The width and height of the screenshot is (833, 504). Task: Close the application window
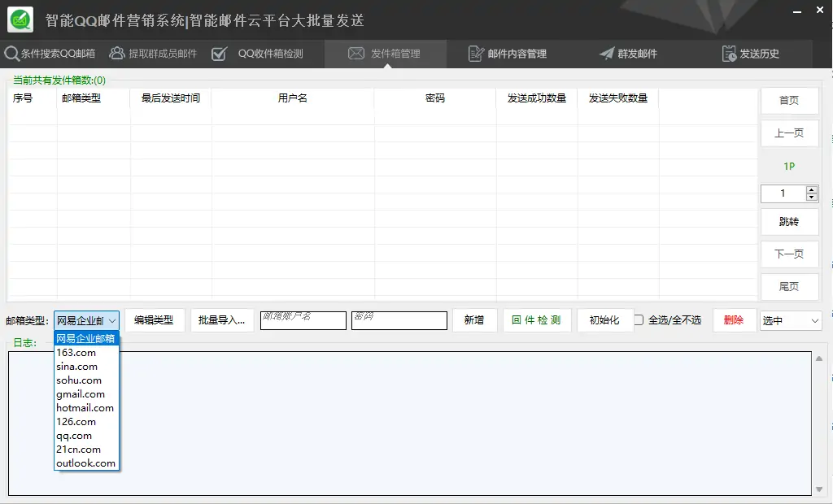820,10
